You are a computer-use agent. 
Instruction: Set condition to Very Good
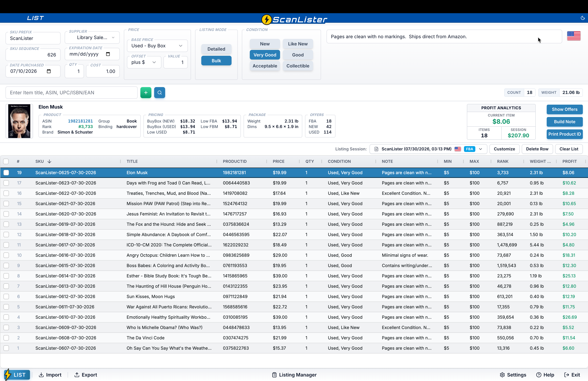tap(265, 55)
